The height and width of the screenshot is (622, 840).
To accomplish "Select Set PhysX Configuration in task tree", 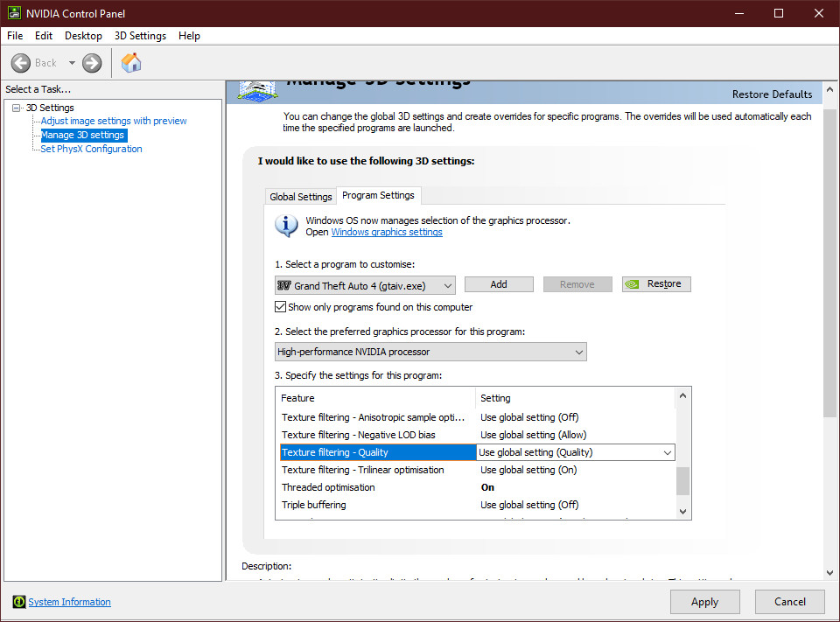I will tap(91, 149).
